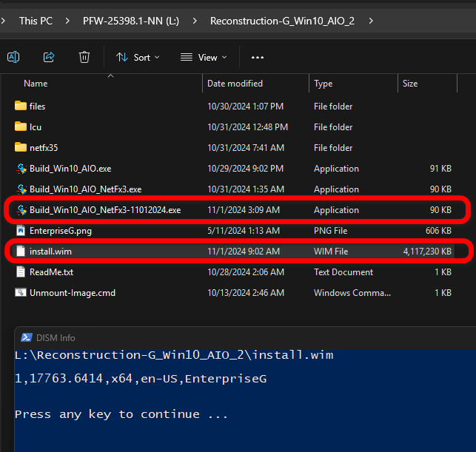Sort by the Name column header
Screen dimensions: 476x452
click(36, 84)
